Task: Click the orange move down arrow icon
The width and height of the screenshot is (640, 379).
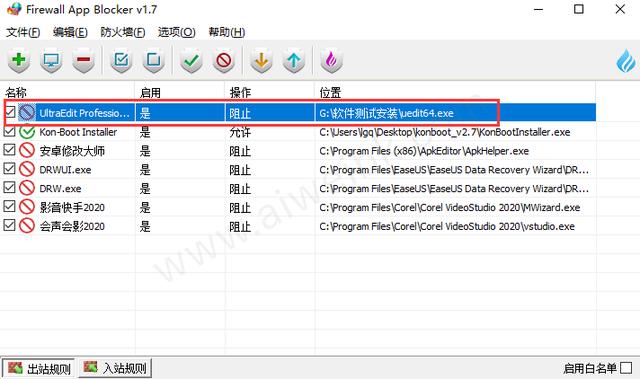Action: click(261, 61)
